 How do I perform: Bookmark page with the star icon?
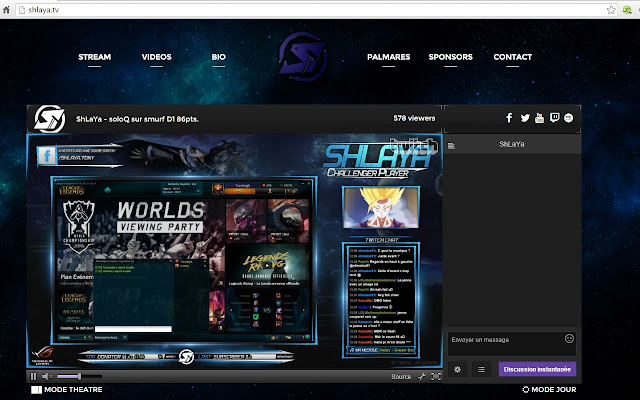pyautogui.click(x=611, y=9)
